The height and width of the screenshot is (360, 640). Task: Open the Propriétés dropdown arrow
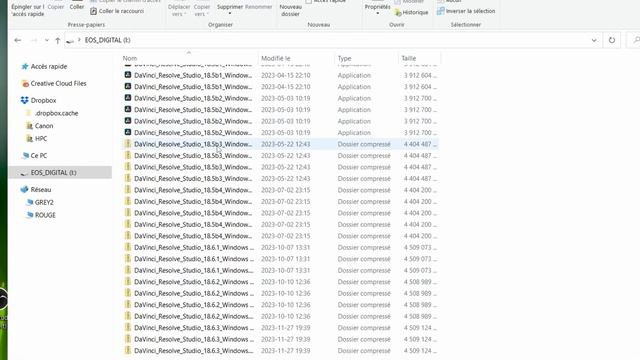[x=378, y=13]
